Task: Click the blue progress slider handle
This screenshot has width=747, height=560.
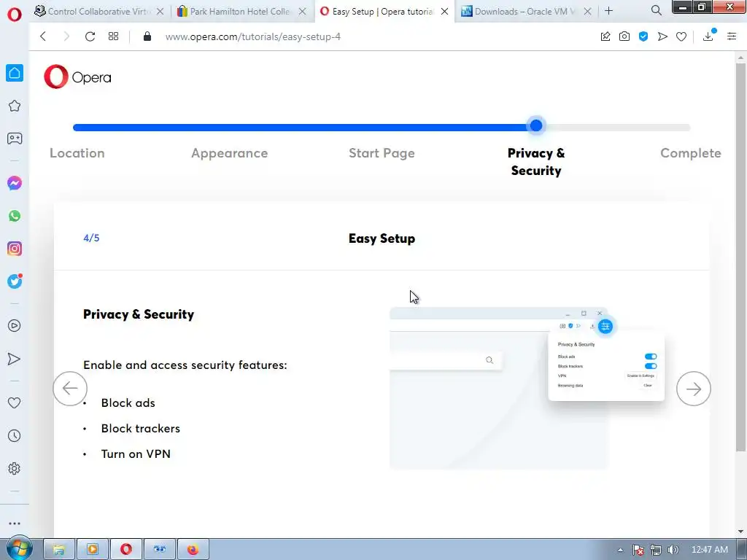Action: click(x=536, y=125)
